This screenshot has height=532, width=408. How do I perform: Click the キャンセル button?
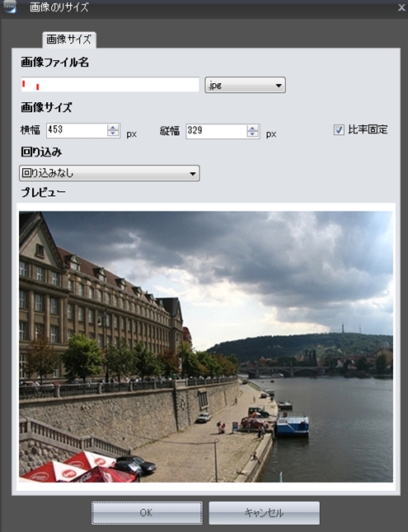pos(264,513)
